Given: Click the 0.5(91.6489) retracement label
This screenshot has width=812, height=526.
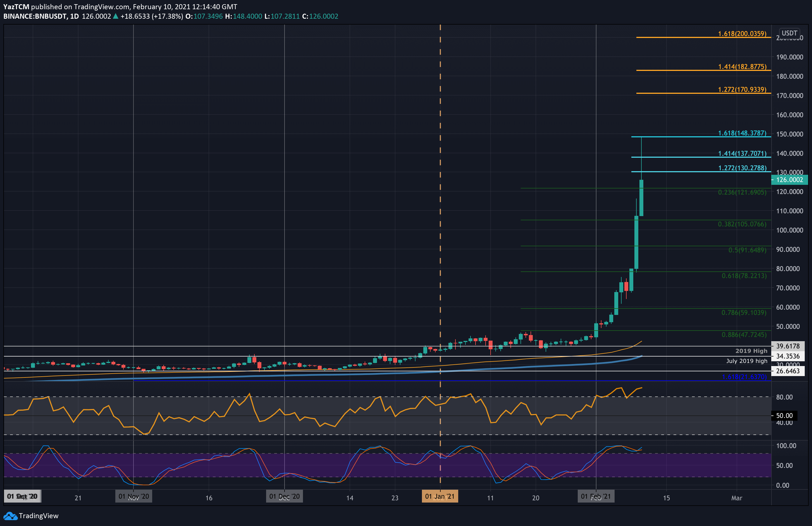Looking at the screenshot, I should (747, 250).
